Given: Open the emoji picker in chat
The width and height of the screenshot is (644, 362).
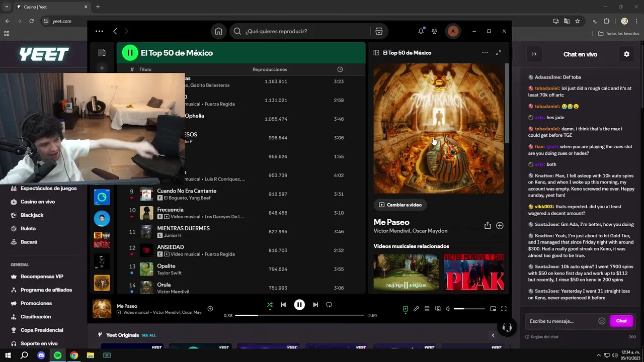Looking at the screenshot, I should (602, 321).
